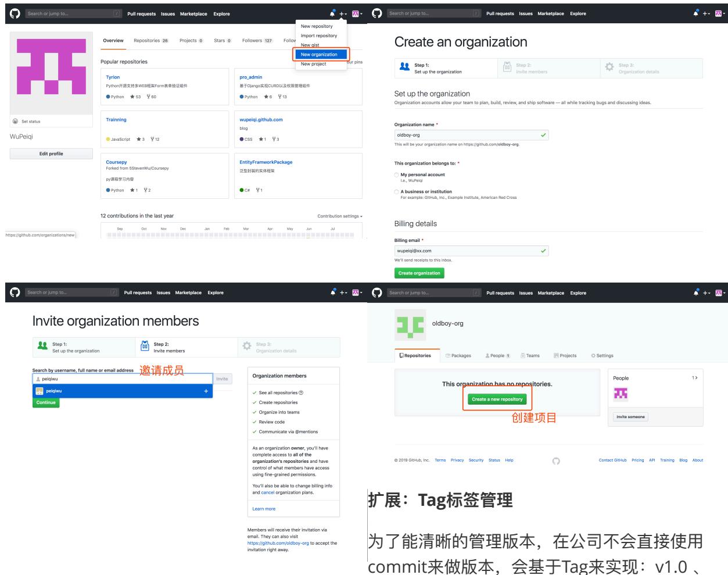The image size is (728, 575).
Task: Click the star count 53 on Tyrion
Action: [x=135, y=97]
